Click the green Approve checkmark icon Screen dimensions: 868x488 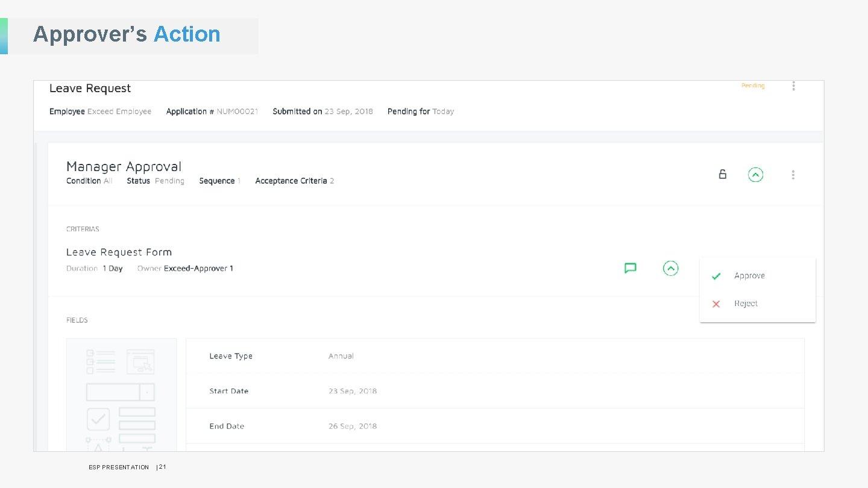pyautogui.click(x=715, y=276)
